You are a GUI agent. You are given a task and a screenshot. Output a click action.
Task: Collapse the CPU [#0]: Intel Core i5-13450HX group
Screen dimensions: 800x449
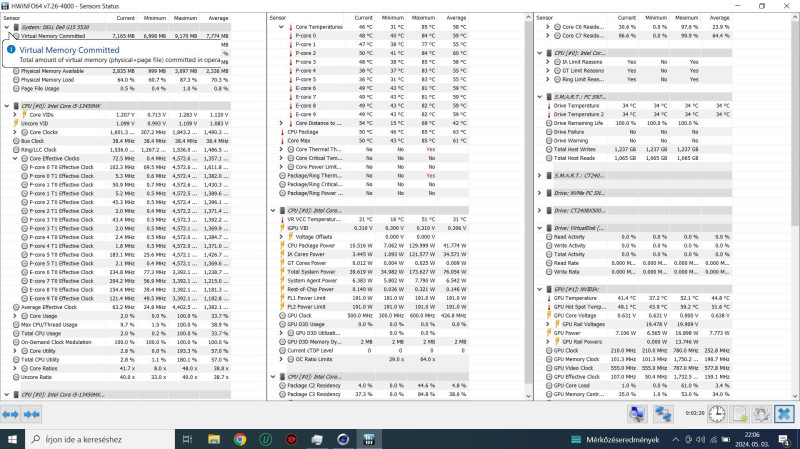pyautogui.click(x=7, y=106)
